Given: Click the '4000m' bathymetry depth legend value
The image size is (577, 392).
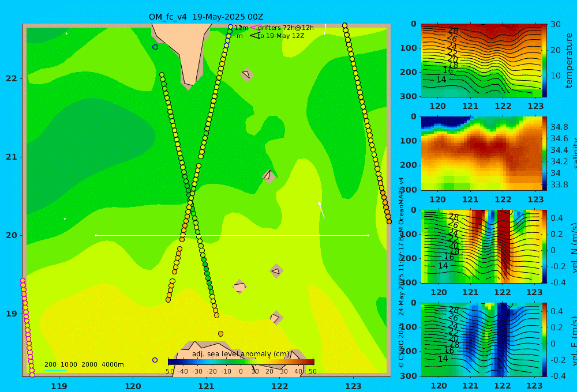Looking at the screenshot, I should pyautogui.click(x=113, y=364).
